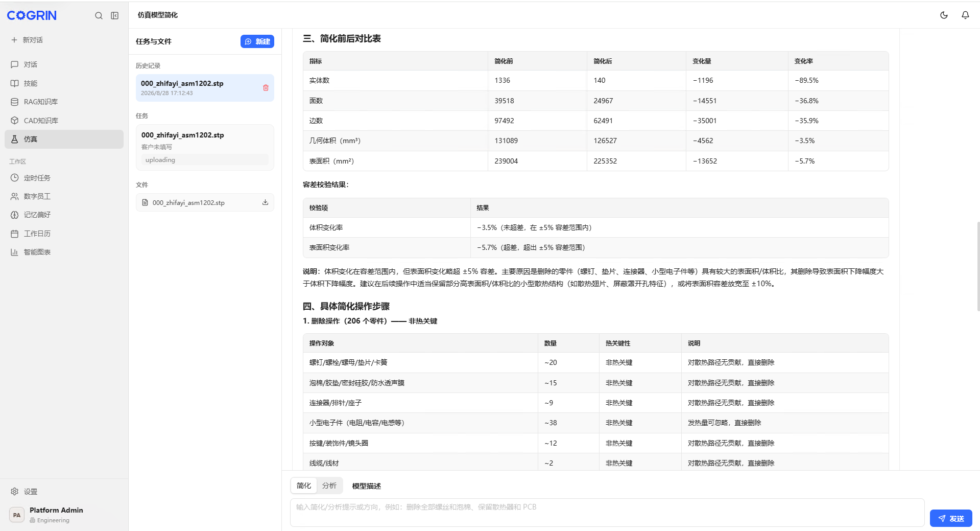This screenshot has width=980, height=531.
Task: Click the 定时任务 clock icon
Action: pyautogui.click(x=15, y=178)
